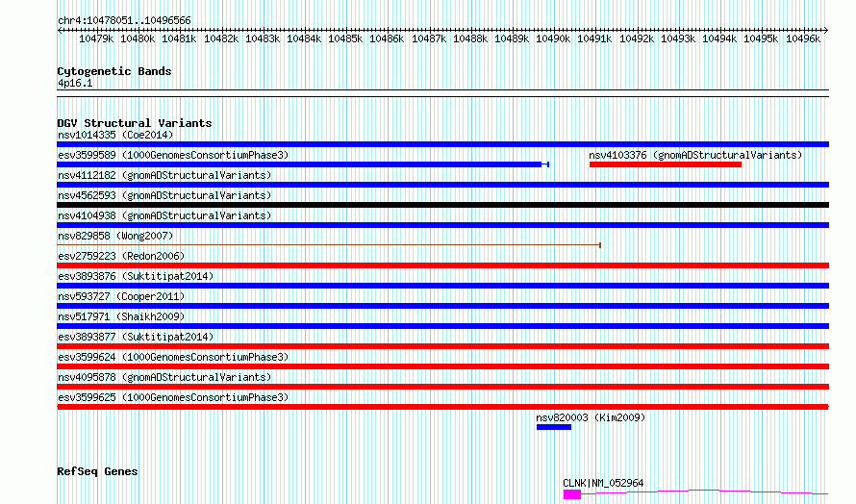Click the Cytogenetic Bands track title
The width and height of the screenshot is (856, 504).
114,71
